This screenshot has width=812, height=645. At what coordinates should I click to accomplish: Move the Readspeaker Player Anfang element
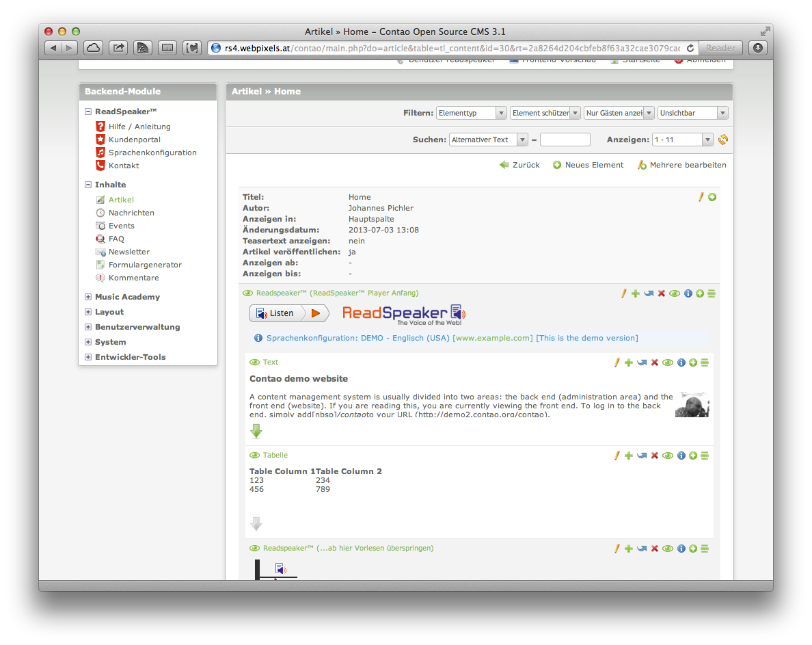pos(649,293)
